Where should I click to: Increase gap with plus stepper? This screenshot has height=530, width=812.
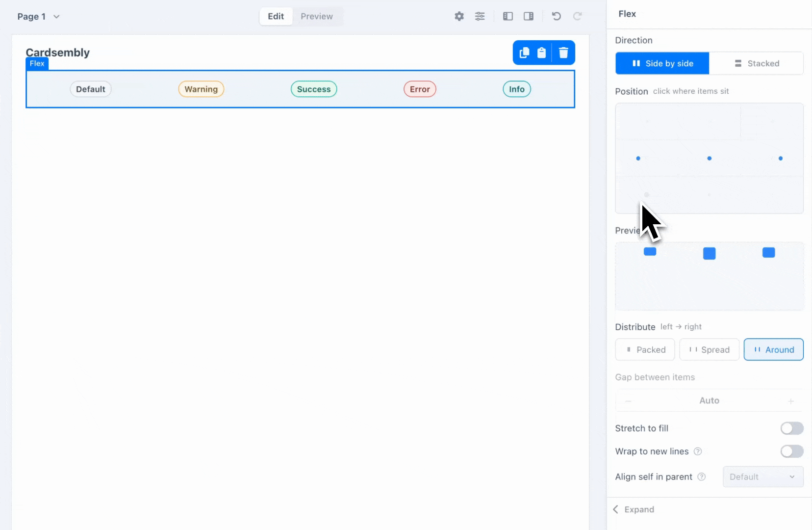(791, 401)
